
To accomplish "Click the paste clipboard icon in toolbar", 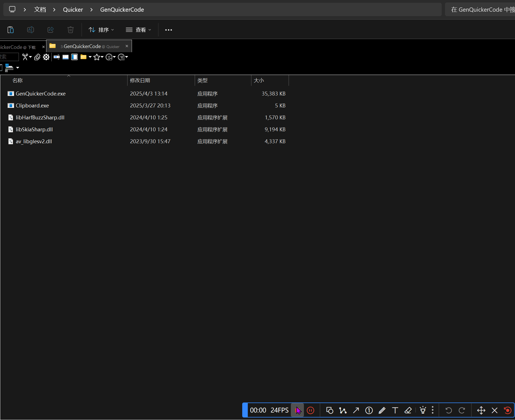I will tap(11, 30).
